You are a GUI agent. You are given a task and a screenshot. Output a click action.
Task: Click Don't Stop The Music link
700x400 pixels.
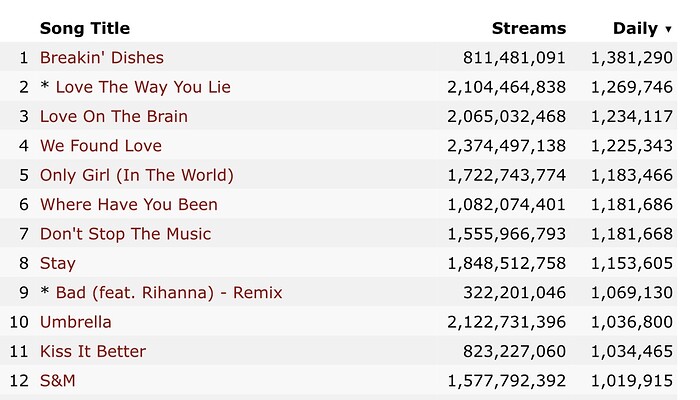tap(125, 234)
